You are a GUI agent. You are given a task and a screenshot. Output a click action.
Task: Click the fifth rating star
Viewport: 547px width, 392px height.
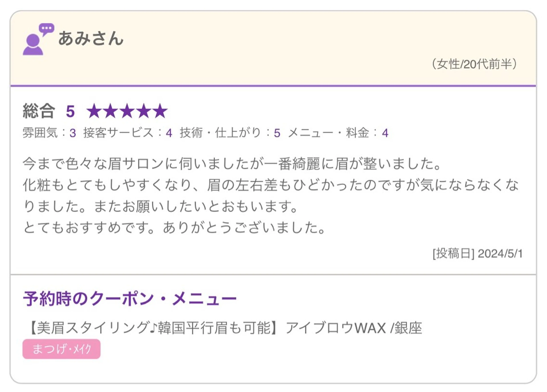click(x=160, y=111)
